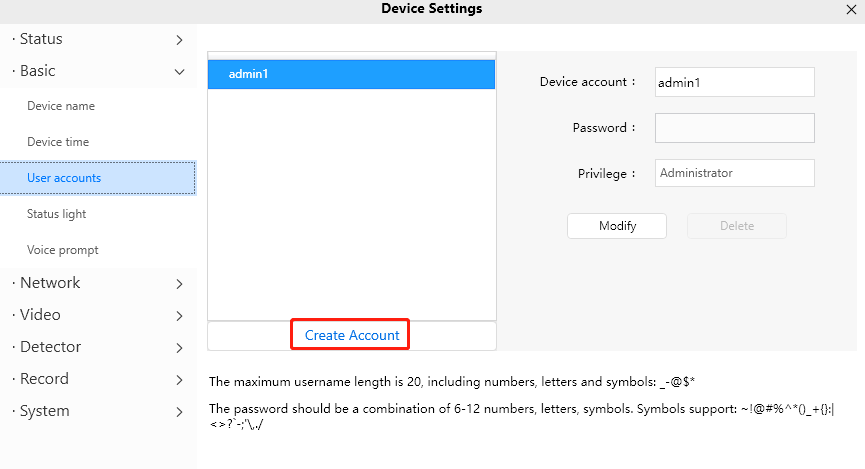865x469 pixels.
Task: Go to Device time settings
Action: 58,142
